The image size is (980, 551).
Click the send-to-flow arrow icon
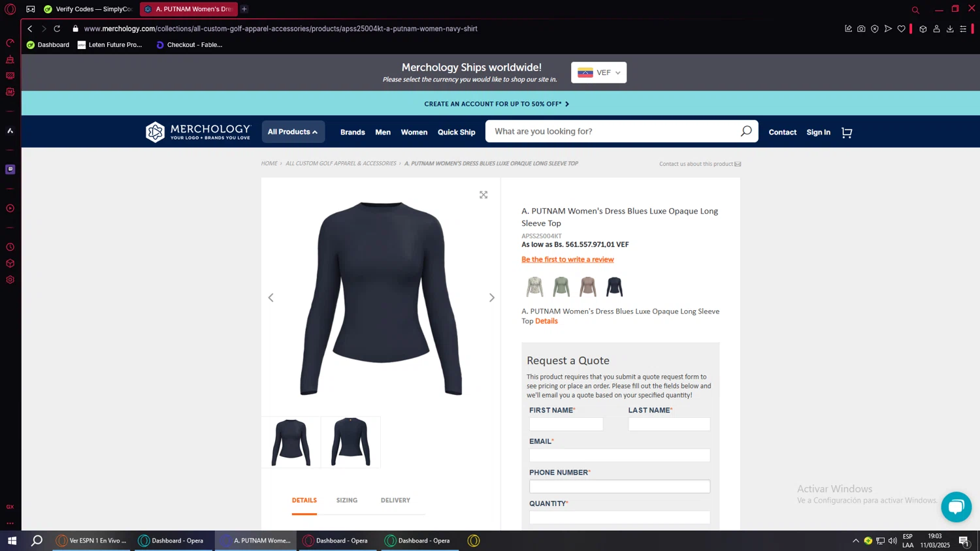pos(888,29)
